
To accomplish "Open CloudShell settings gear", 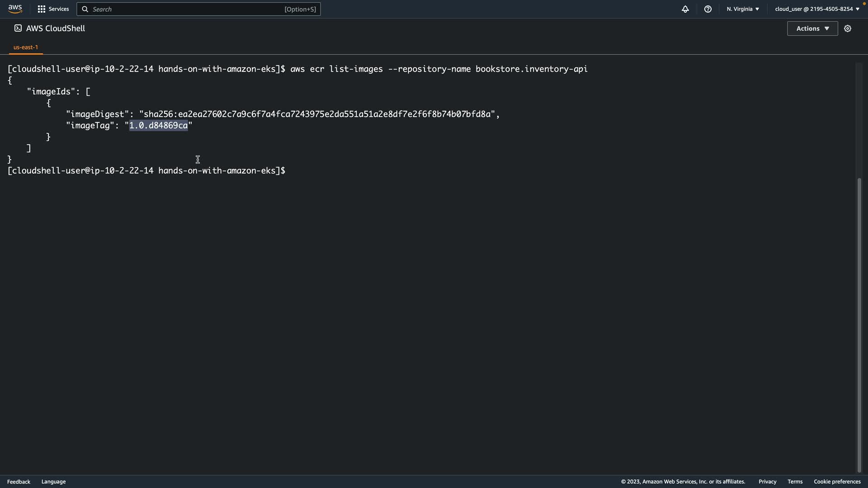I will click(848, 28).
